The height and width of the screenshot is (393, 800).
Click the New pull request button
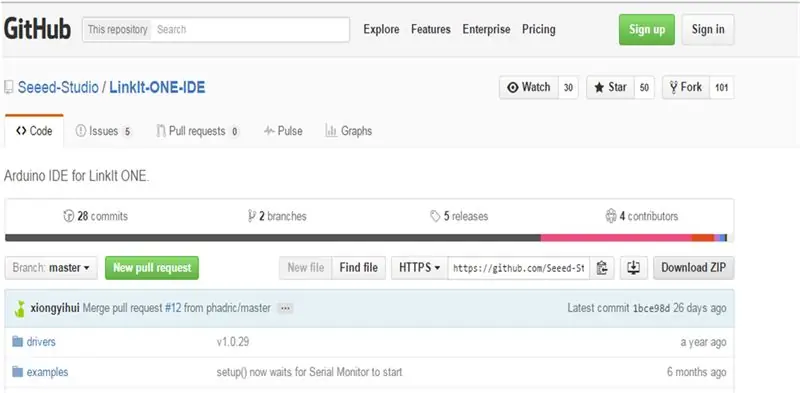point(152,268)
